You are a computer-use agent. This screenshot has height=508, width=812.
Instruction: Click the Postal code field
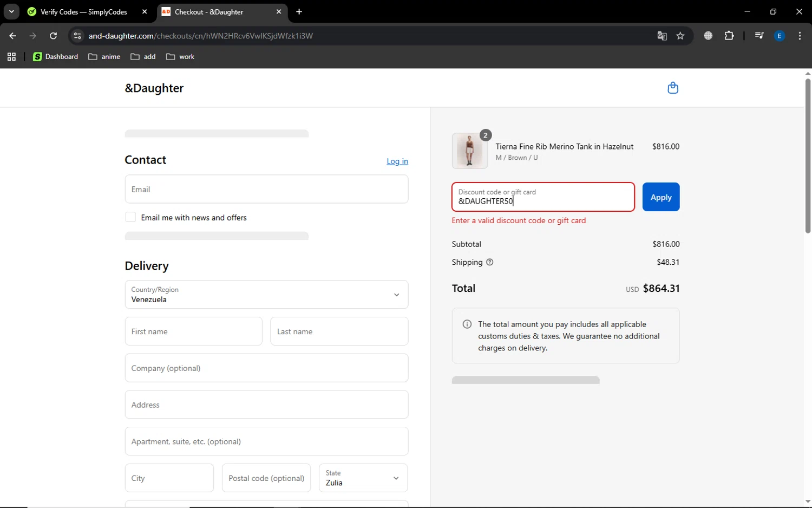click(266, 478)
